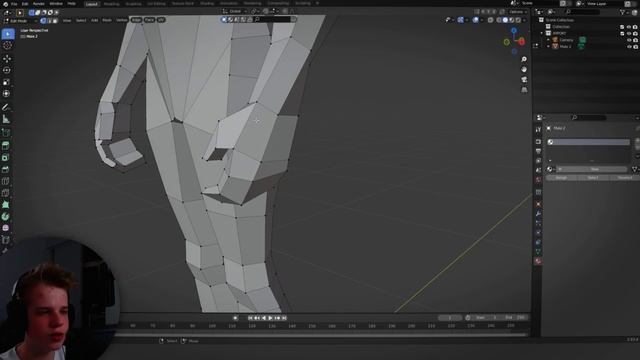Switch to the Modeling workspace tab
The width and height of the screenshot is (640, 360).
click(x=111, y=4)
